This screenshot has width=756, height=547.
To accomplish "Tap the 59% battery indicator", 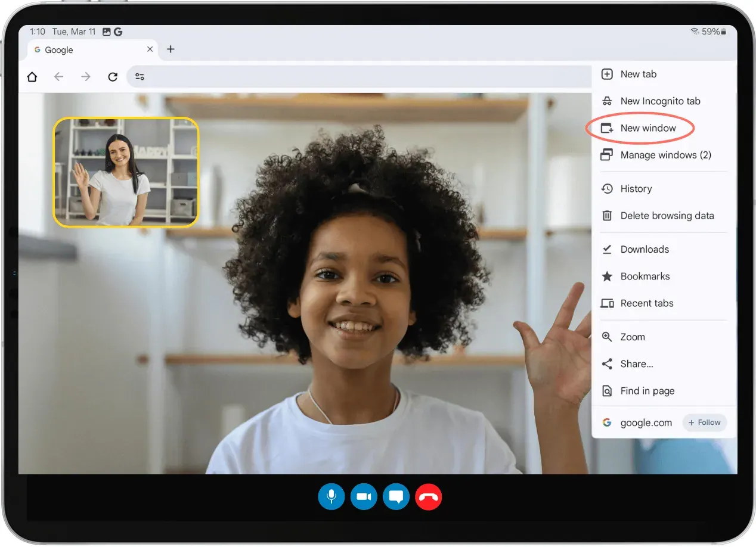I will coord(714,32).
